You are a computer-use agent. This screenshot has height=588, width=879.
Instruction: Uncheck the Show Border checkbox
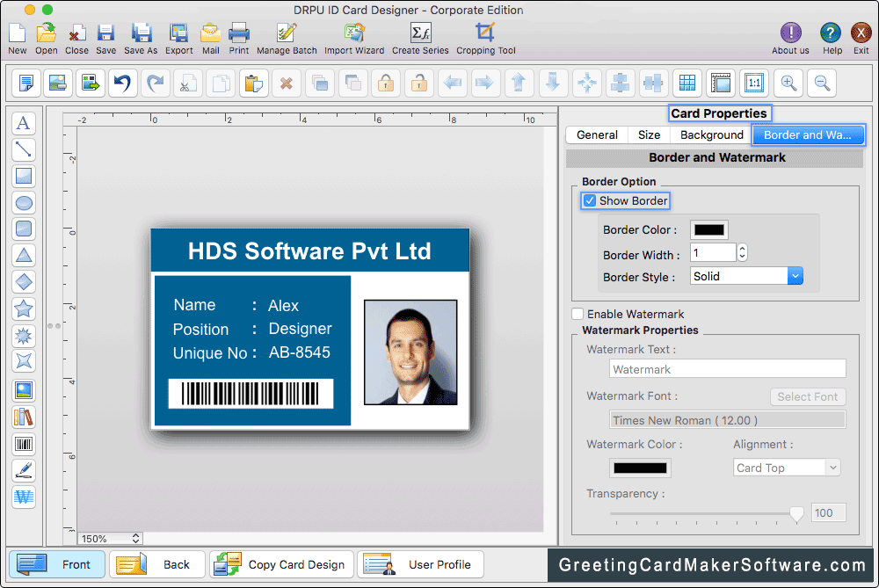(x=589, y=200)
